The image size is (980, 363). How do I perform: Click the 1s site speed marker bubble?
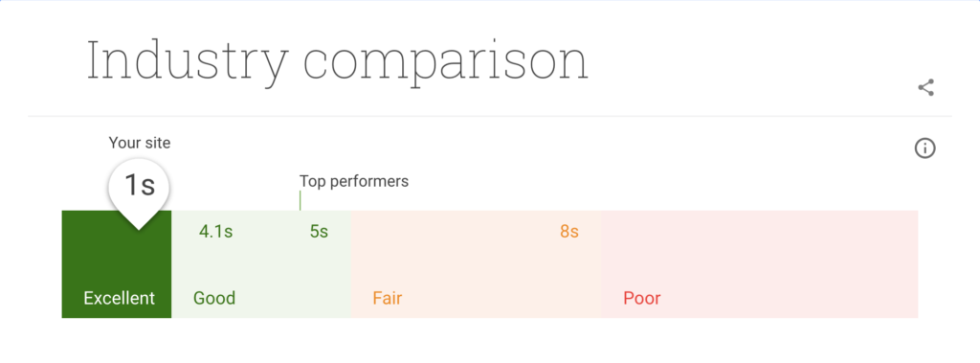pyautogui.click(x=140, y=187)
